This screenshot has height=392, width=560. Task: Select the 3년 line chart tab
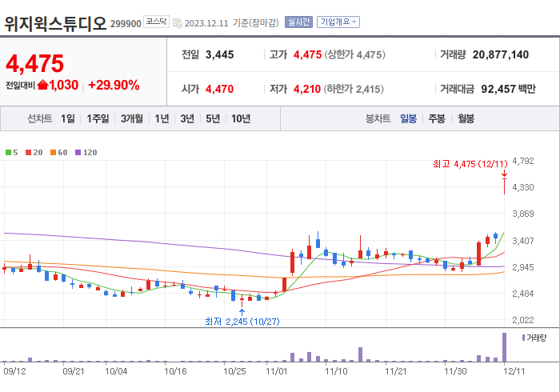click(x=187, y=118)
